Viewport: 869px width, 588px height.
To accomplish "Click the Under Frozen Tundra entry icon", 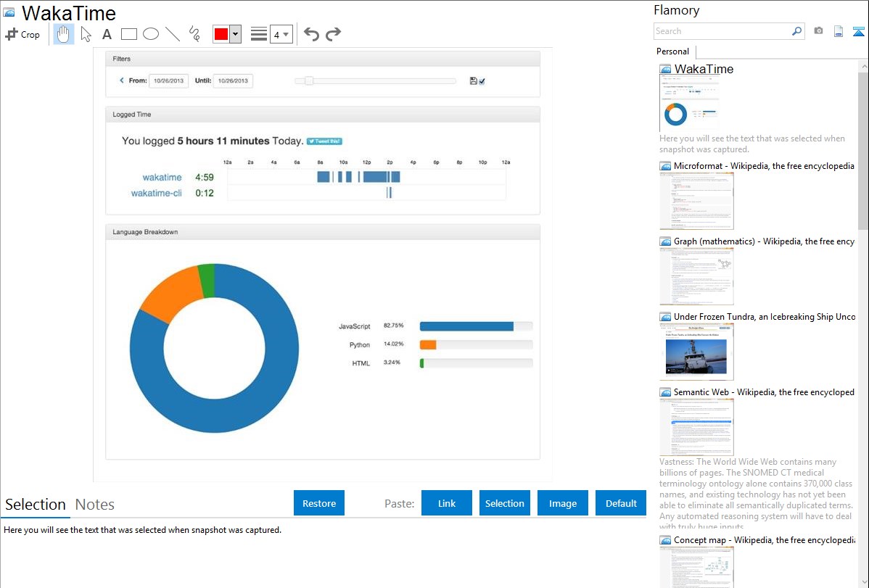I will 665,317.
